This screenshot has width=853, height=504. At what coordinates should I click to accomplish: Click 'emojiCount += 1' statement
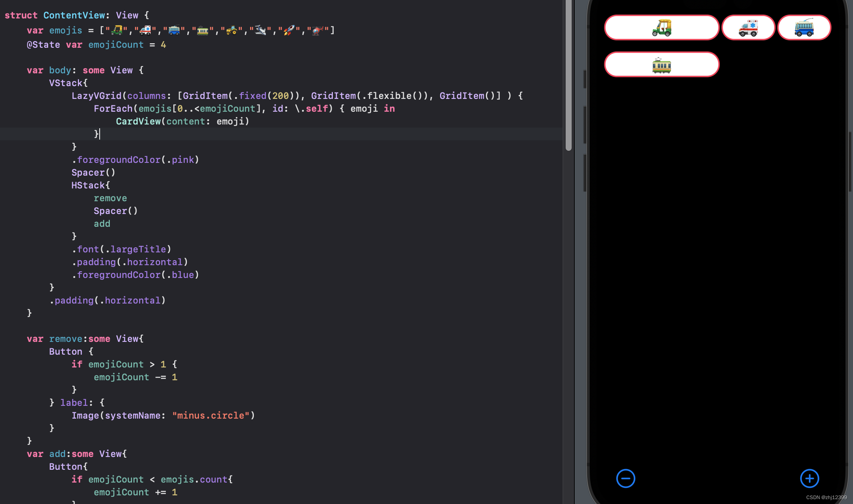(x=135, y=492)
